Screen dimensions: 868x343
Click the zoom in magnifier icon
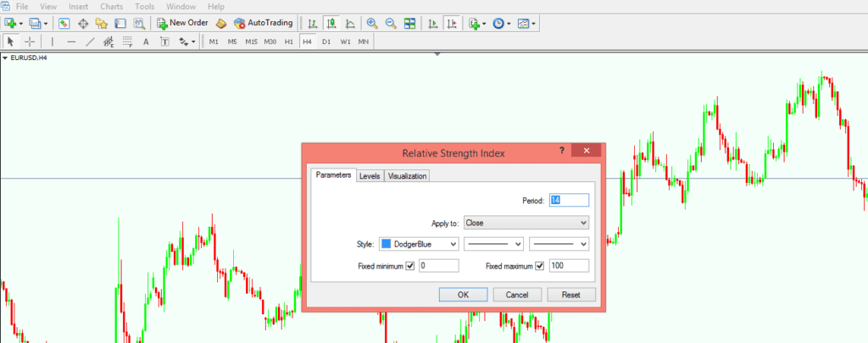tap(372, 23)
